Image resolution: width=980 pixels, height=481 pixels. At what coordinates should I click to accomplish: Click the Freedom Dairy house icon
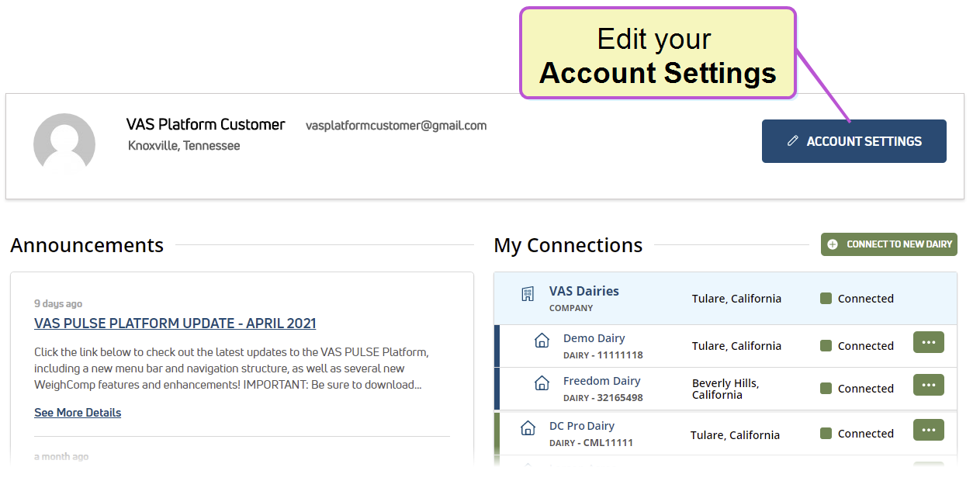pos(542,382)
